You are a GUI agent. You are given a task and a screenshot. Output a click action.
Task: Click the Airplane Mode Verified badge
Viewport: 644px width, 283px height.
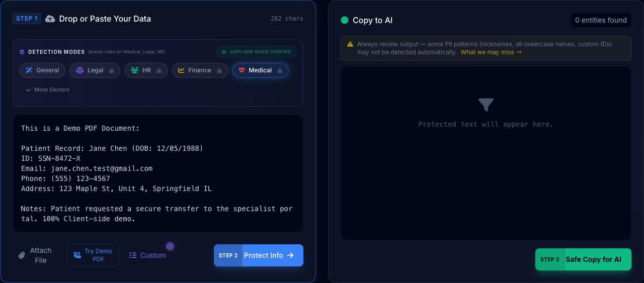pos(257,52)
